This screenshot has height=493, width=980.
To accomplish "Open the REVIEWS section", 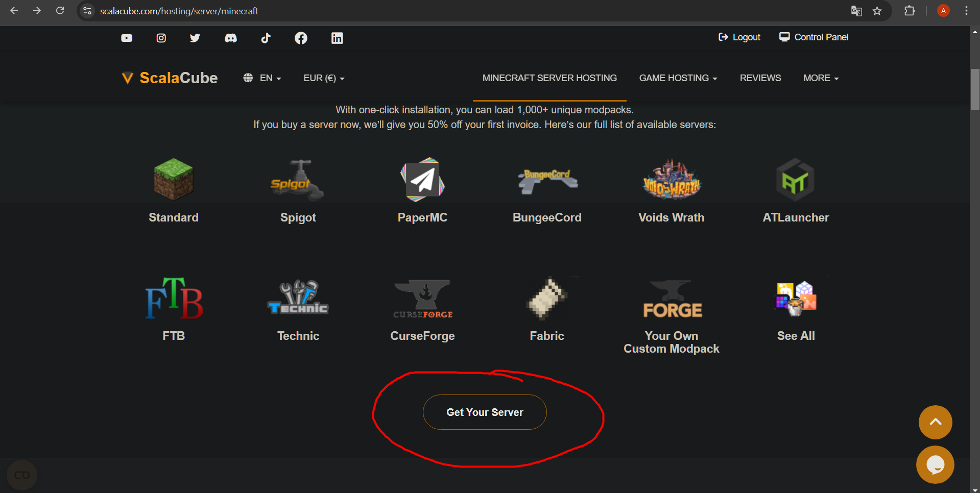I will click(760, 78).
